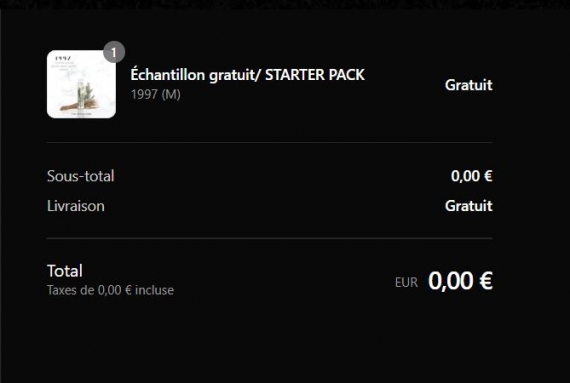Click the euro symbol in the large total
The image size is (570, 383).
point(486,281)
